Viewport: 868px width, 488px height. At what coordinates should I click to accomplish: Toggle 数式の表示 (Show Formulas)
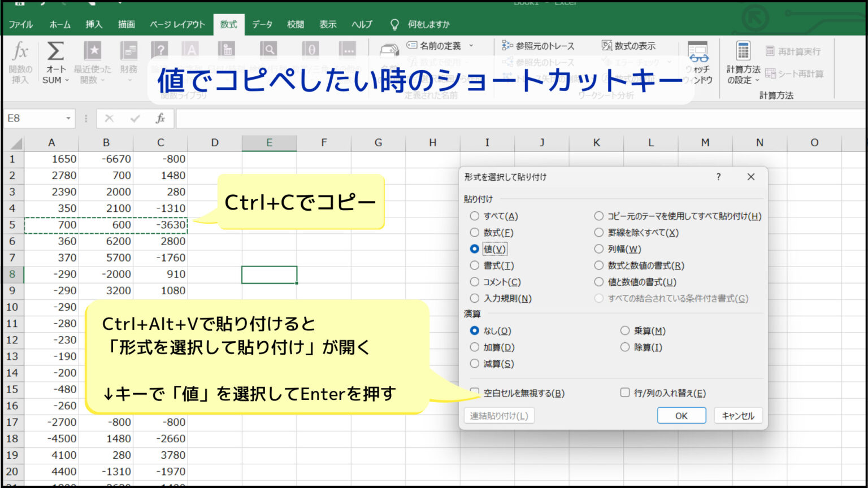click(629, 46)
